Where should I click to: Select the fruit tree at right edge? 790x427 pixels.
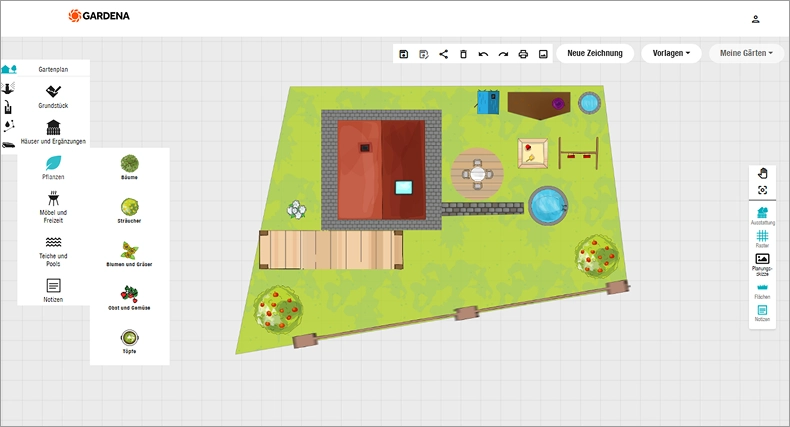tap(598, 256)
